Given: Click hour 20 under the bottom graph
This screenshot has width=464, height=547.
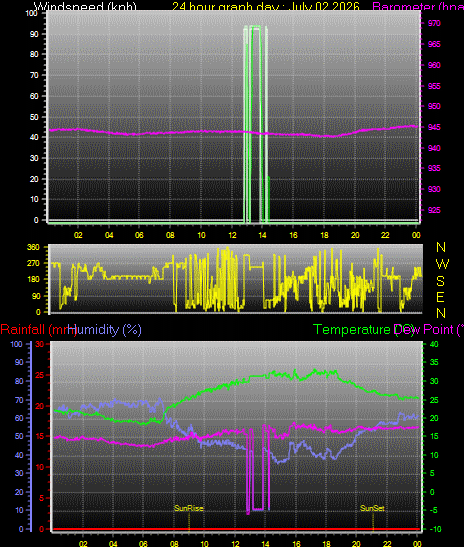Looking at the screenshot, I should click(x=356, y=544).
